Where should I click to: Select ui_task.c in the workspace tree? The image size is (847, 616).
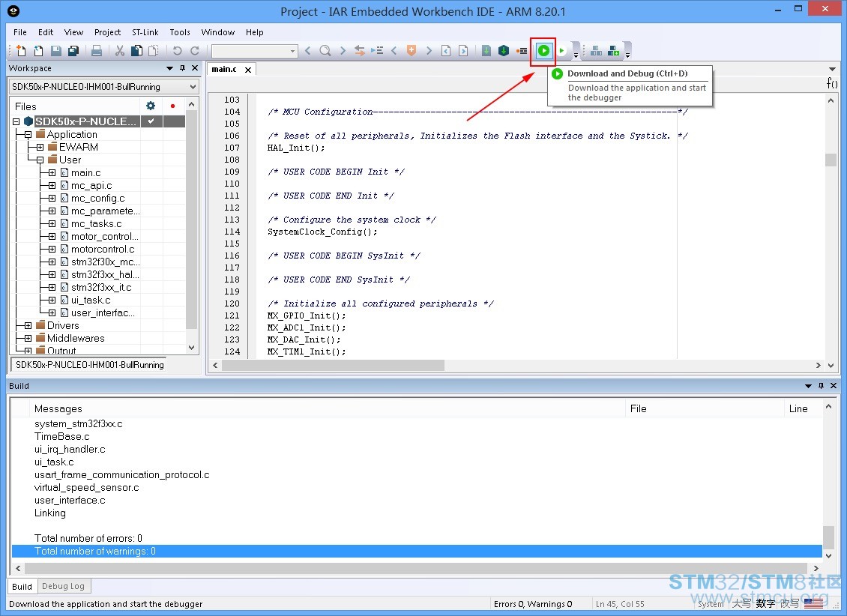91,301
